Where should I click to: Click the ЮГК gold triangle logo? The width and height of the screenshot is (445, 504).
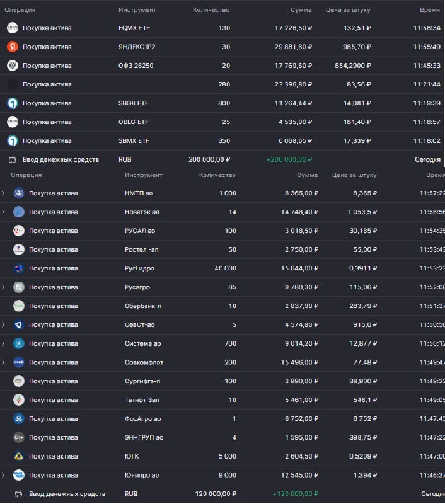[x=19, y=456]
